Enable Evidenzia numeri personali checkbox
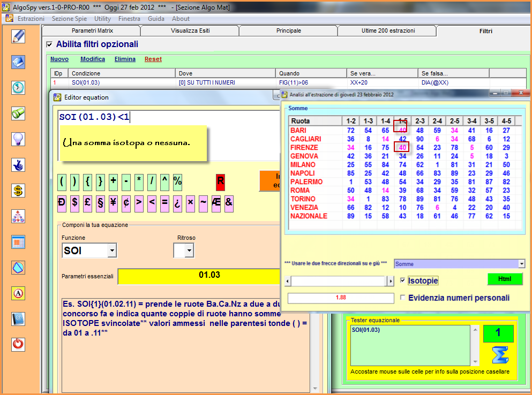Screen dimensions: 532x395 (403, 298)
